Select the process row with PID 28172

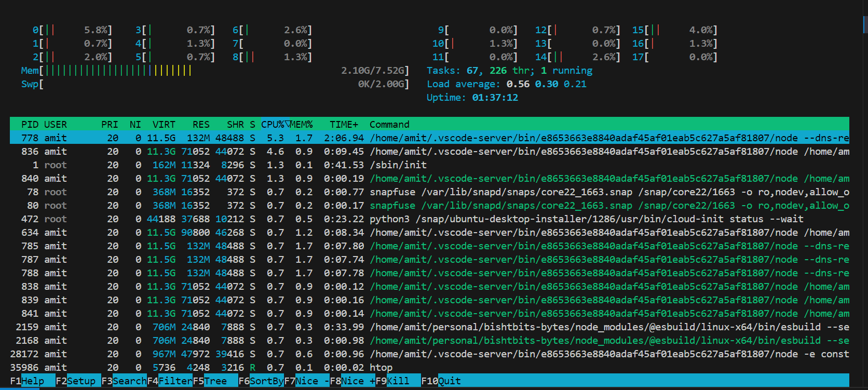(x=429, y=354)
